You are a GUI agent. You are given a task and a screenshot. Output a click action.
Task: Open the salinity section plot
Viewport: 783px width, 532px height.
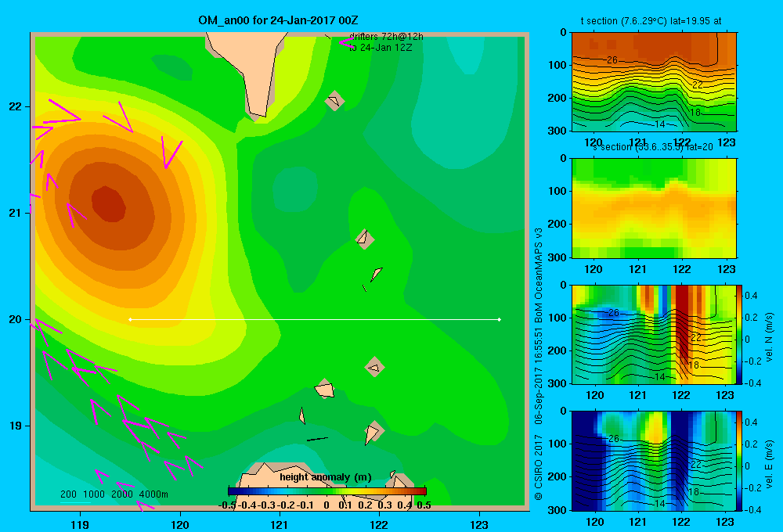point(654,208)
